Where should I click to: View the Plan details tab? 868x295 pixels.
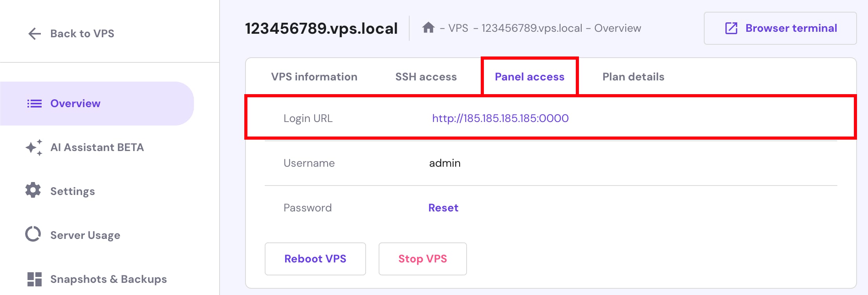633,77
